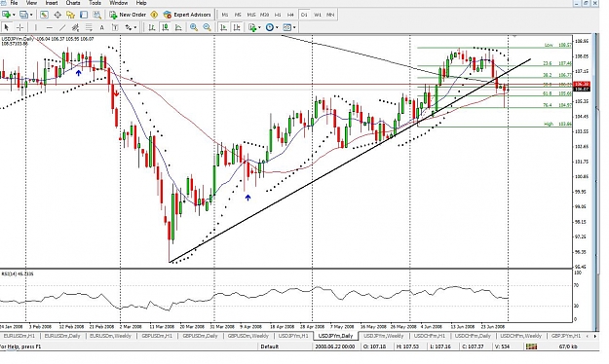609x364 pixels.
Task: Open MetaEditor yellow diamond icon
Action: [x=154, y=15]
